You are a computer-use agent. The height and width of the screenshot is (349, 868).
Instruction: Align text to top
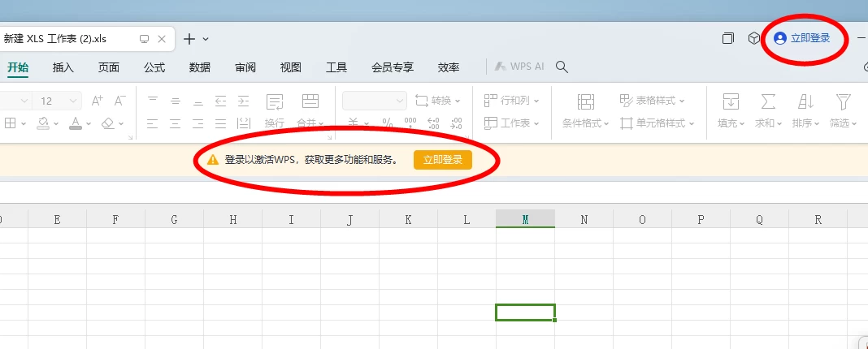[x=153, y=101]
